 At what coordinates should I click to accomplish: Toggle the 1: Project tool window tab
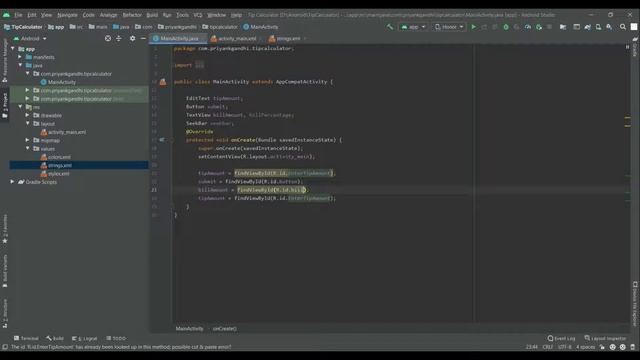5,105
